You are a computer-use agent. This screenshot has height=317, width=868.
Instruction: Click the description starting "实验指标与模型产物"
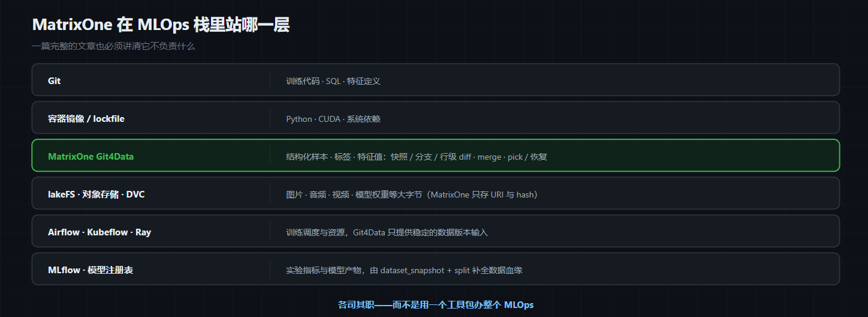coord(405,270)
